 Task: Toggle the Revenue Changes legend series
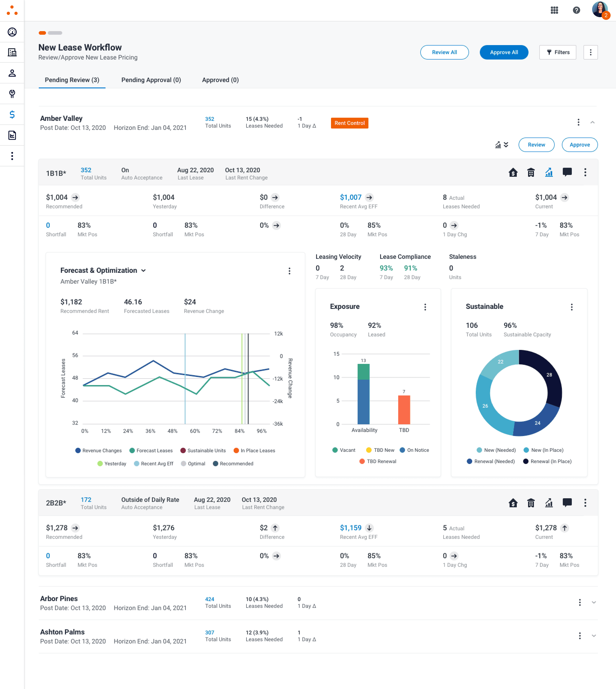pyautogui.click(x=98, y=450)
